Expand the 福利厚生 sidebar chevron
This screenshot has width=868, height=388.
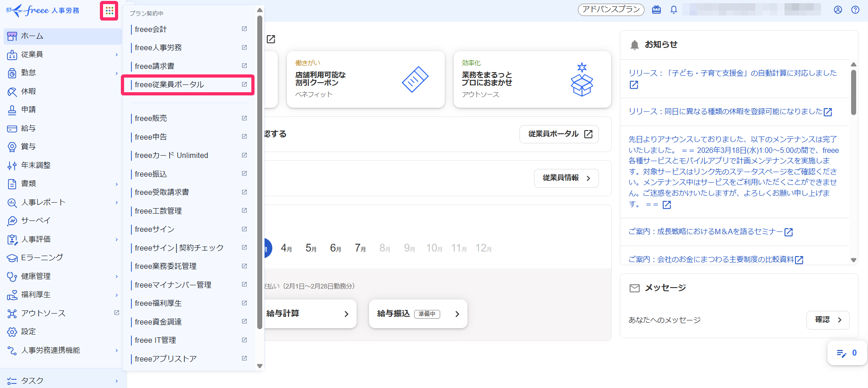(117, 295)
